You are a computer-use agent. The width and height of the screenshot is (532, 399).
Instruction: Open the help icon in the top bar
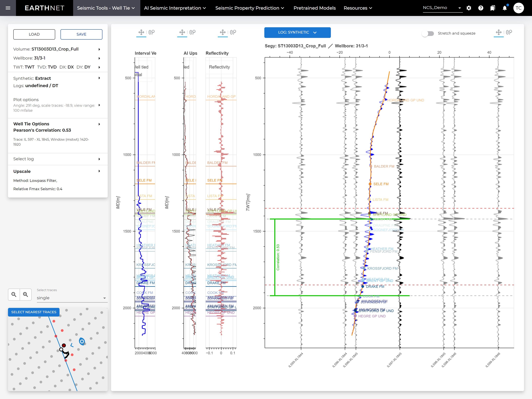(481, 8)
